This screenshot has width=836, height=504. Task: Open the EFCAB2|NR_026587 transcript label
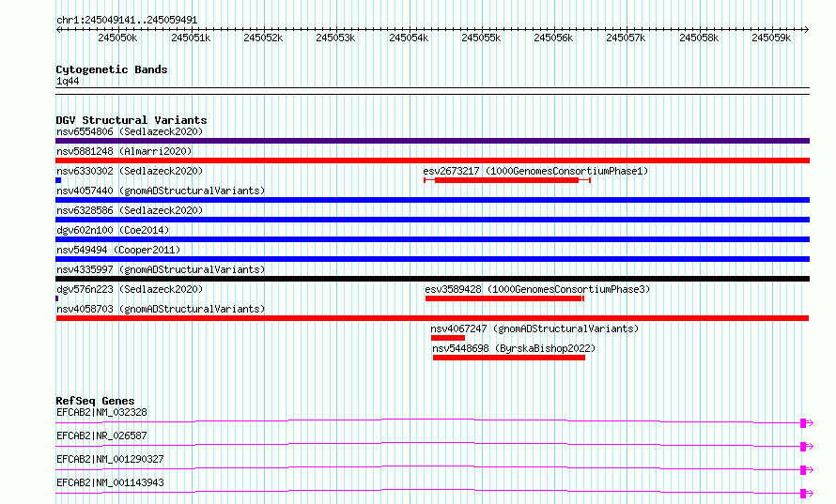pos(101,435)
